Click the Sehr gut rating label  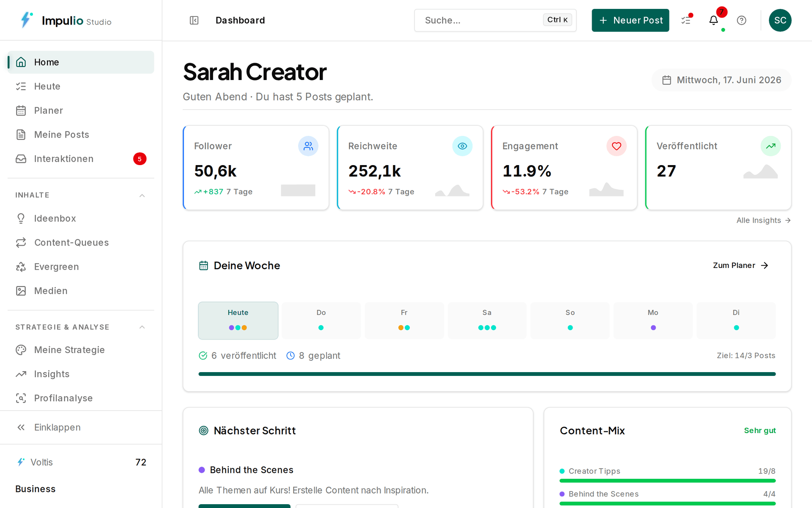click(760, 431)
